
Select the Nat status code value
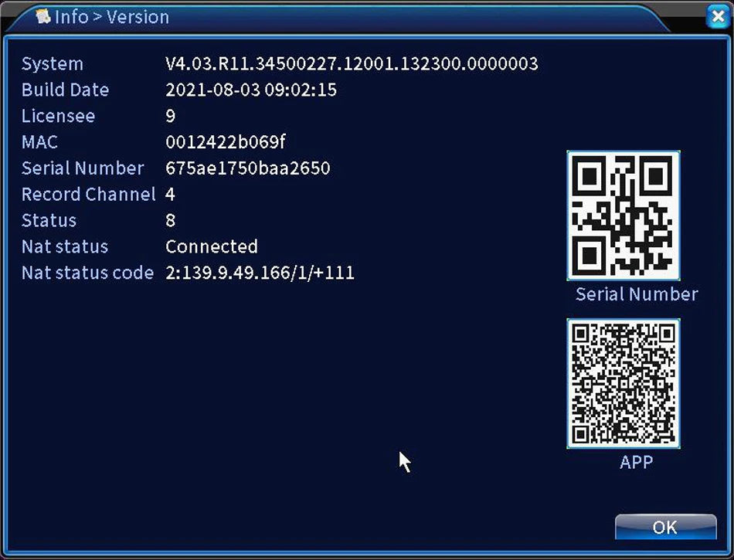click(x=260, y=273)
